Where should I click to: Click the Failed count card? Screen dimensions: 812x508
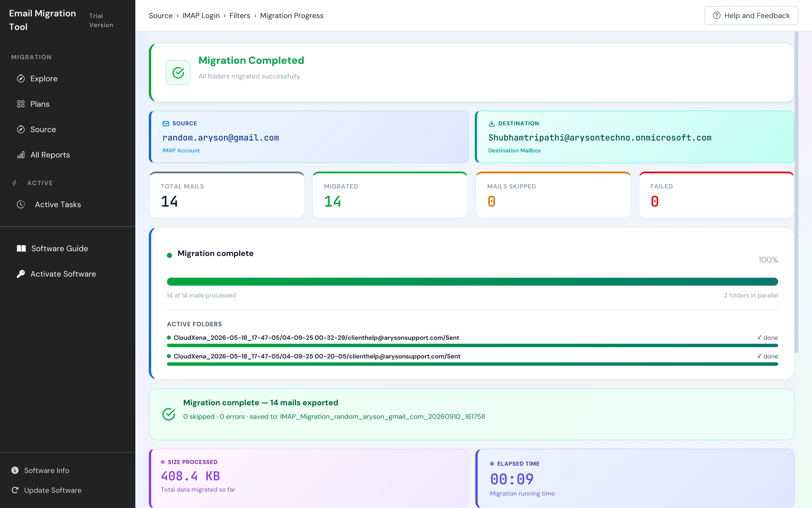(716, 195)
